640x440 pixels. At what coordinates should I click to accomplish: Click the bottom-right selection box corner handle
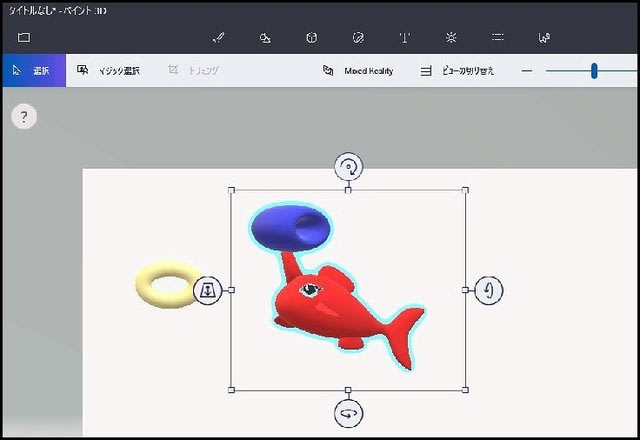pos(465,390)
